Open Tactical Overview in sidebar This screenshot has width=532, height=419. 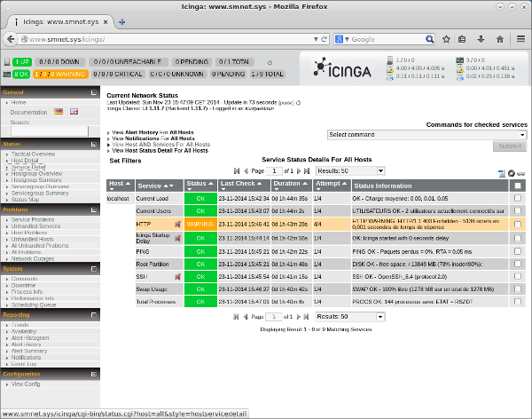pyautogui.click(x=33, y=154)
